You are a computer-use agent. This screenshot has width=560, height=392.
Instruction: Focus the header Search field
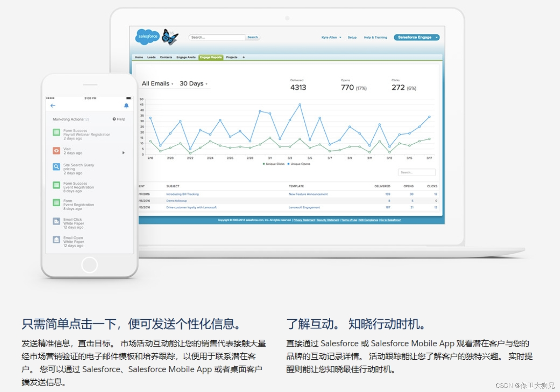pos(217,37)
